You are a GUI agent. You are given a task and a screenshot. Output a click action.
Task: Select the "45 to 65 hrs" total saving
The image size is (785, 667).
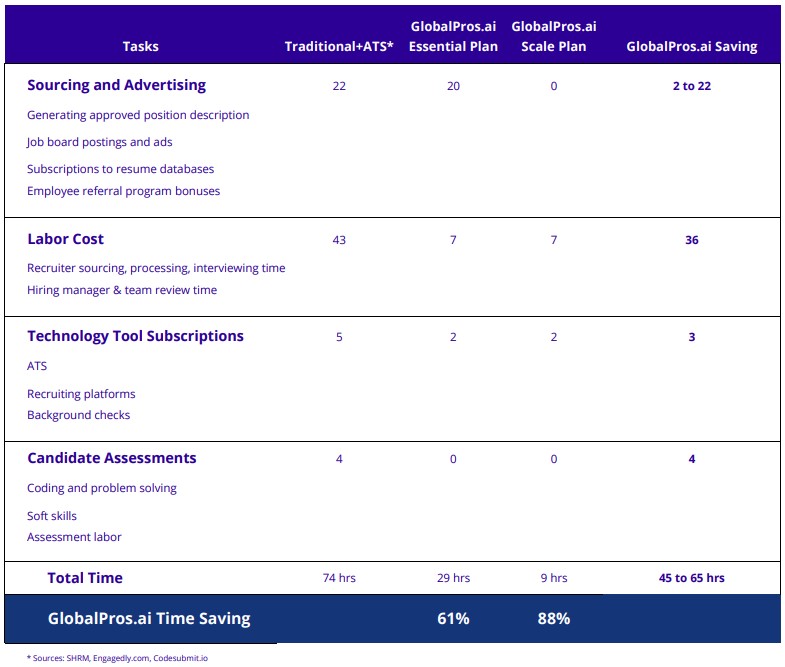click(x=691, y=578)
